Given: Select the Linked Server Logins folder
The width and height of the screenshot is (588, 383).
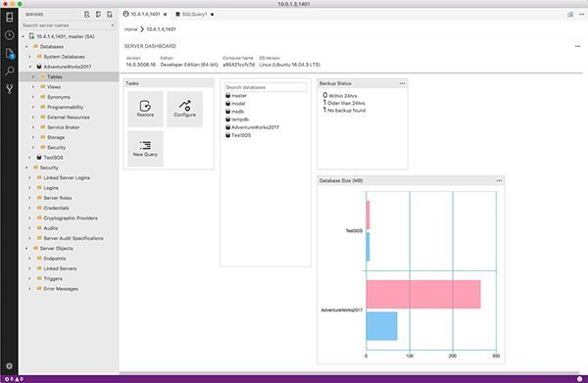Looking at the screenshot, I should tap(67, 177).
